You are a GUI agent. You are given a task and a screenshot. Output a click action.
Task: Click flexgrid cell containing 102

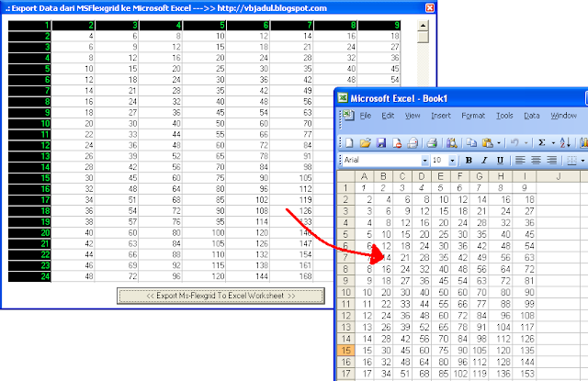coord(248,199)
